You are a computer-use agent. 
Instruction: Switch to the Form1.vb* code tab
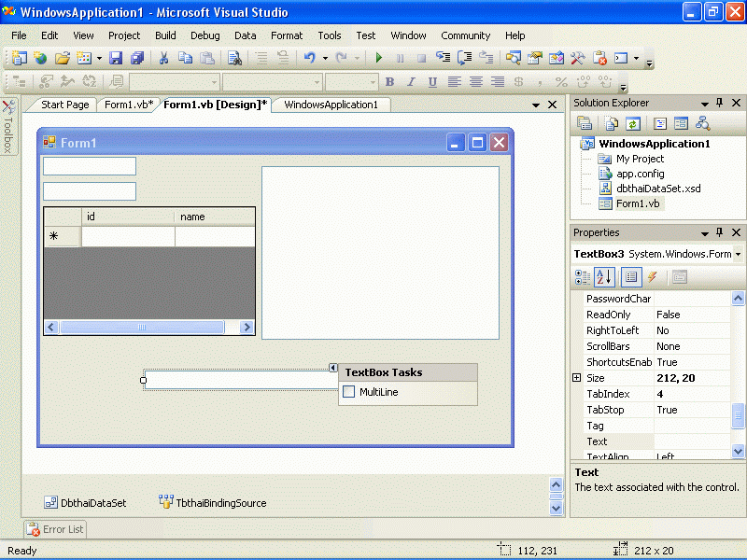click(x=129, y=105)
